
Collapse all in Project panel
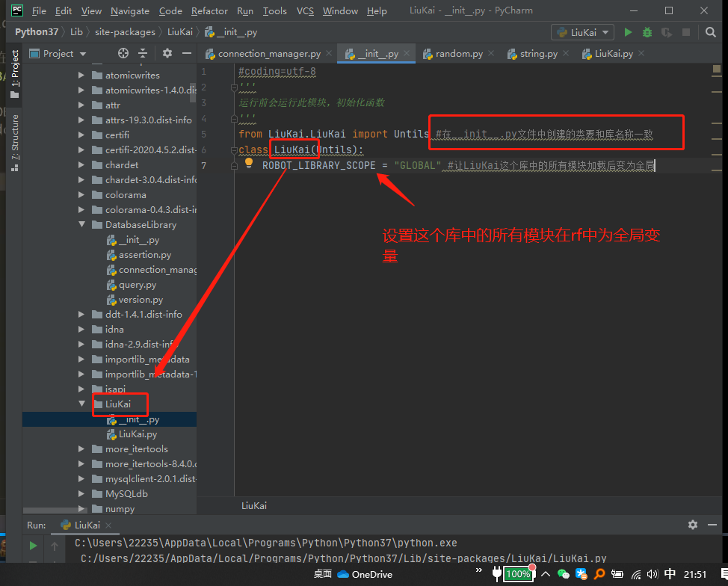[x=143, y=53]
